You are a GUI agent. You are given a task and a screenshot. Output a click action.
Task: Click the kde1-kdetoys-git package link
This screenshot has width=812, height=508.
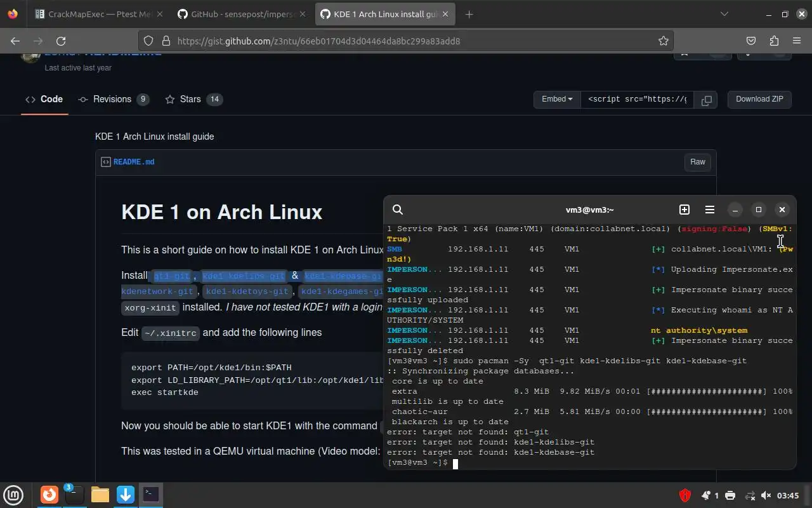point(247,291)
